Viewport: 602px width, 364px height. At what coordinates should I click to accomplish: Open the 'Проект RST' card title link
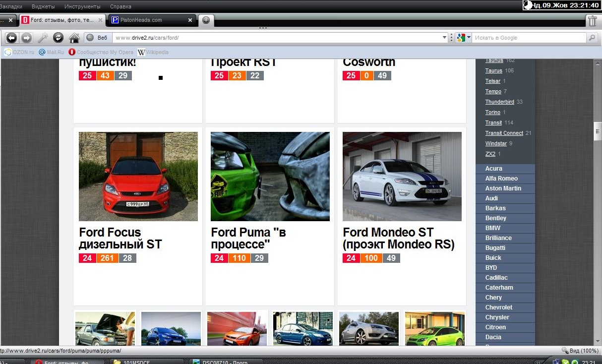pos(243,62)
